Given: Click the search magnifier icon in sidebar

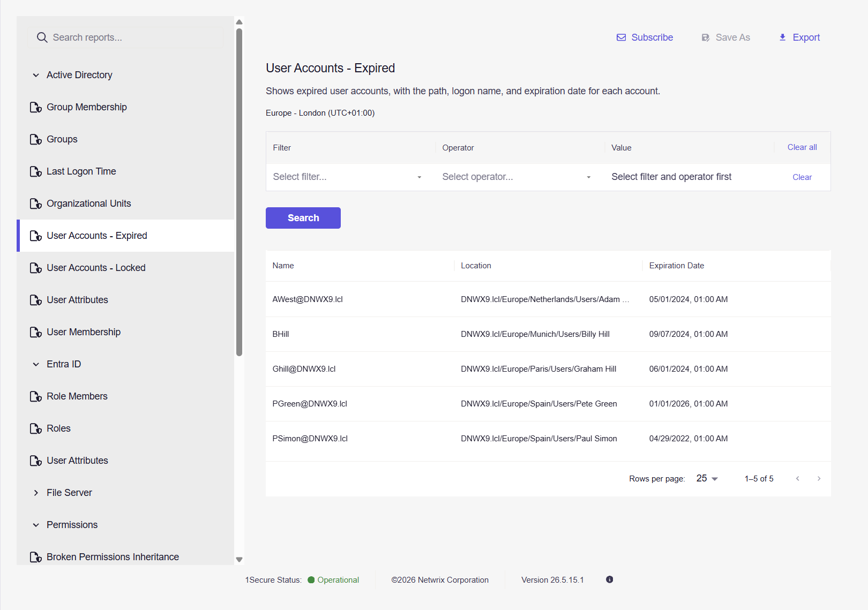Looking at the screenshot, I should tap(42, 37).
